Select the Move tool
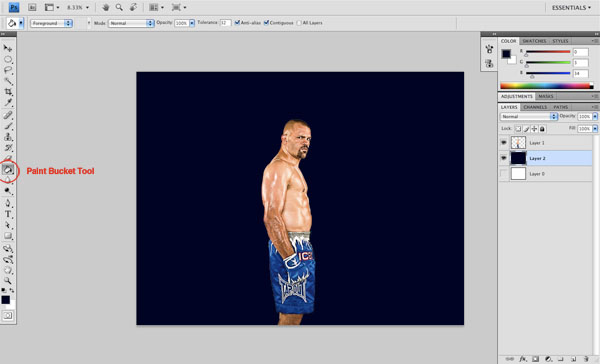600x364 pixels. pos(8,48)
